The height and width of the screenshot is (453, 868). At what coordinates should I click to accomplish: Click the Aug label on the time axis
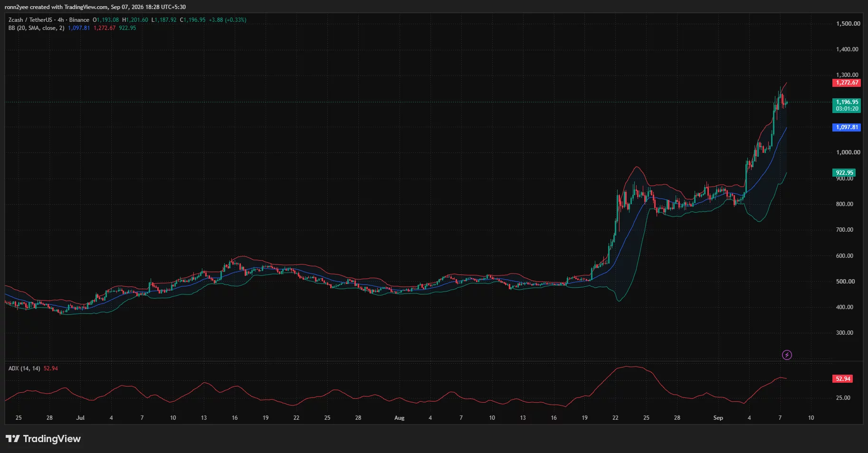(400, 418)
